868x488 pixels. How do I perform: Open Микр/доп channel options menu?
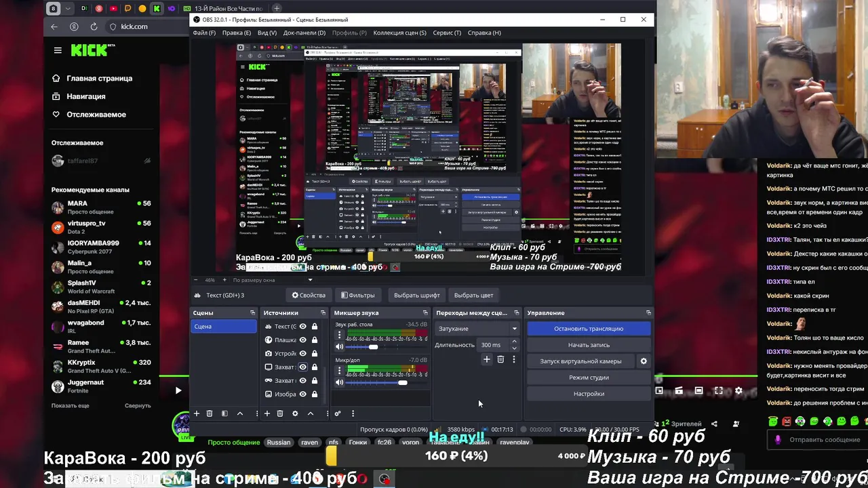coord(340,371)
